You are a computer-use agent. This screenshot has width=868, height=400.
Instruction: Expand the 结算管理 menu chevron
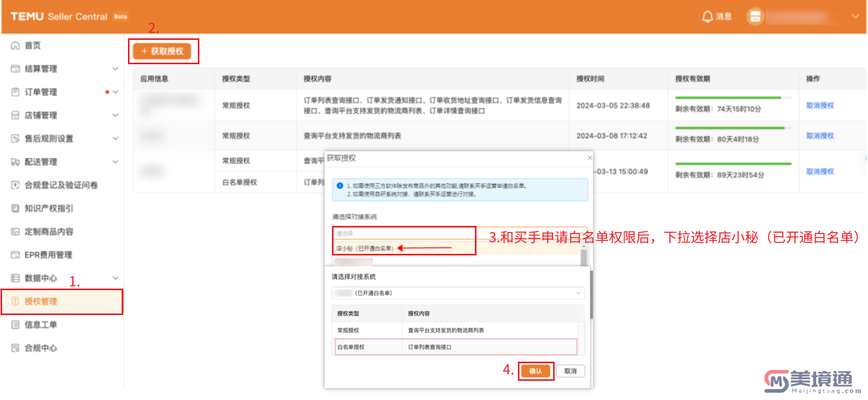coord(115,69)
